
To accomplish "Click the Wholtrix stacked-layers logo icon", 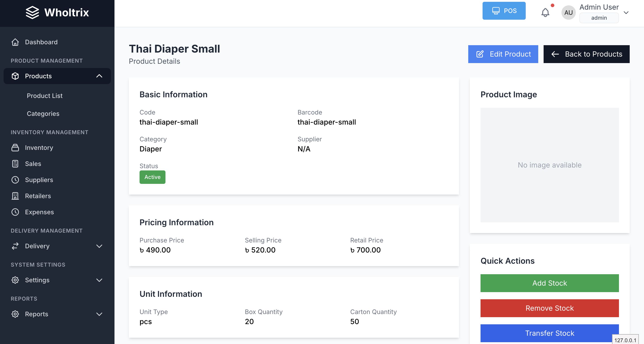I will point(32,13).
